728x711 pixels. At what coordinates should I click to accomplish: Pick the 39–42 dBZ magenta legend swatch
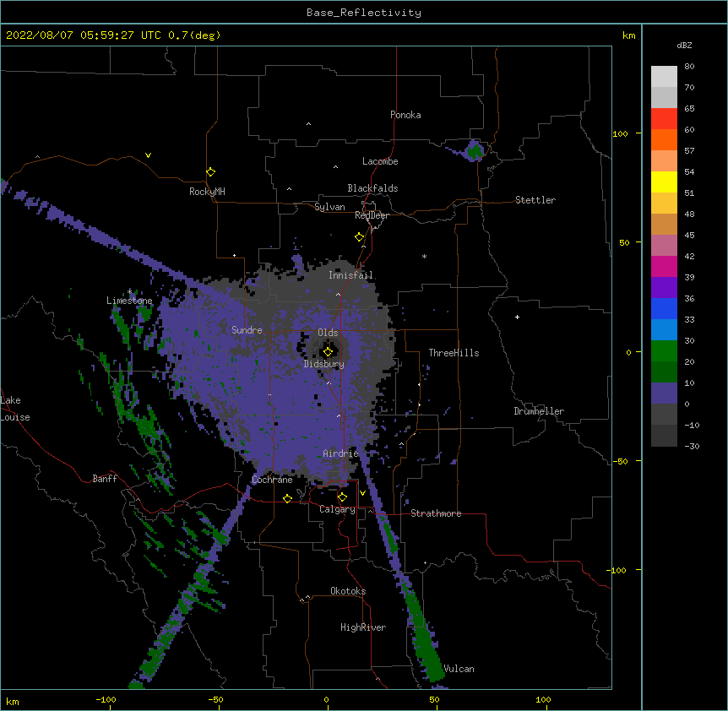664,266
